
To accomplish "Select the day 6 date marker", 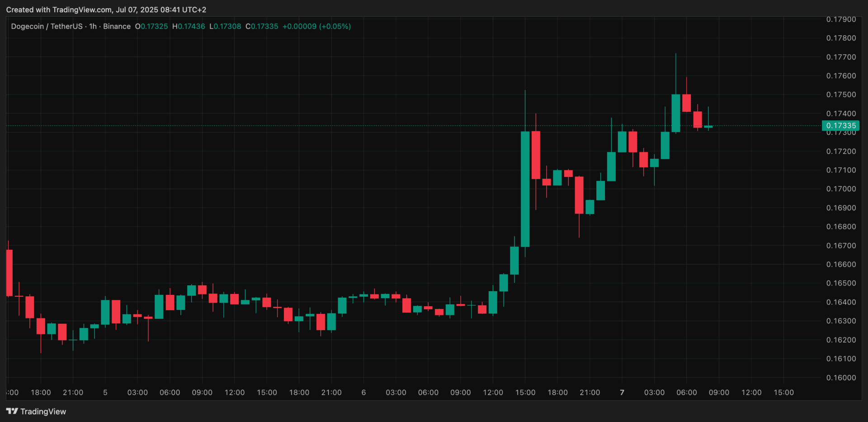I will pos(363,393).
